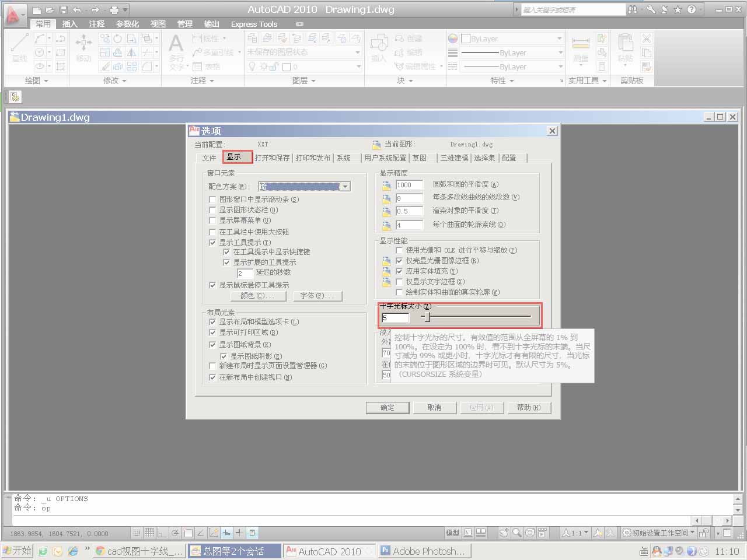
Task: Toggle 显示屏幕菜单 checkbox
Action: (x=213, y=220)
